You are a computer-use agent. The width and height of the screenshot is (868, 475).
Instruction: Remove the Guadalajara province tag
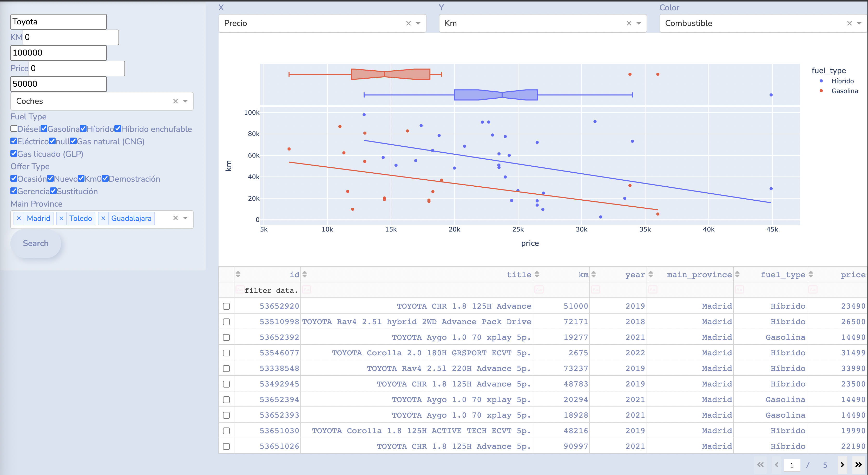pos(103,218)
